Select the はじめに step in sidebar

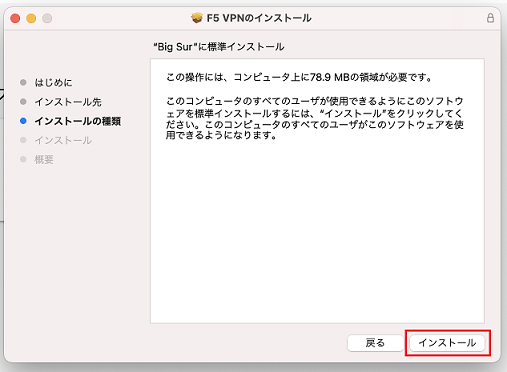click(53, 83)
